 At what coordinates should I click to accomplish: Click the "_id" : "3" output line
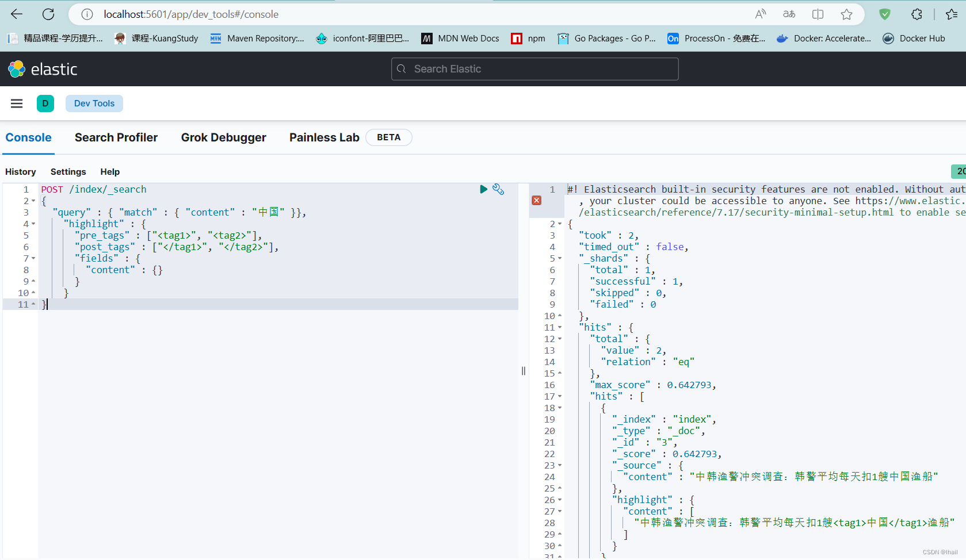pyautogui.click(x=645, y=442)
